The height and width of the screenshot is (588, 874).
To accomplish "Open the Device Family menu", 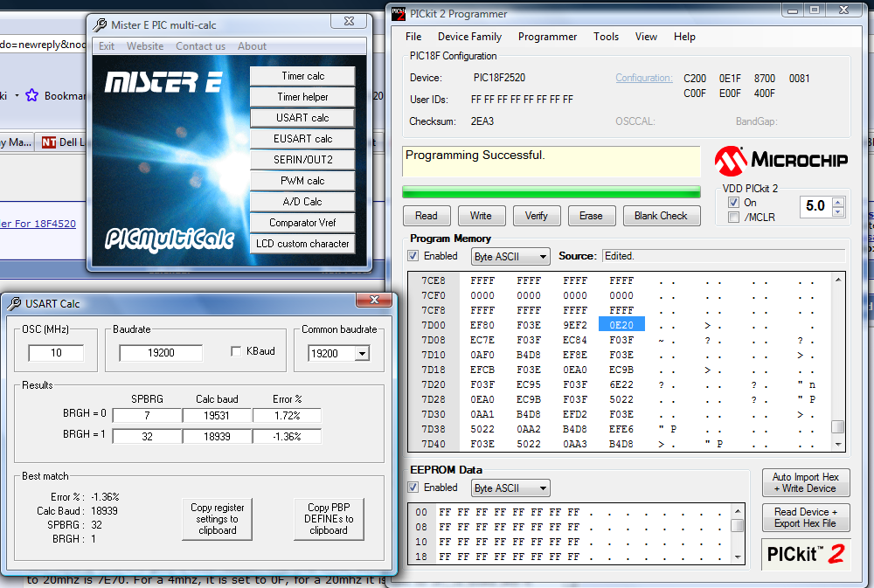I will [469, 37].
